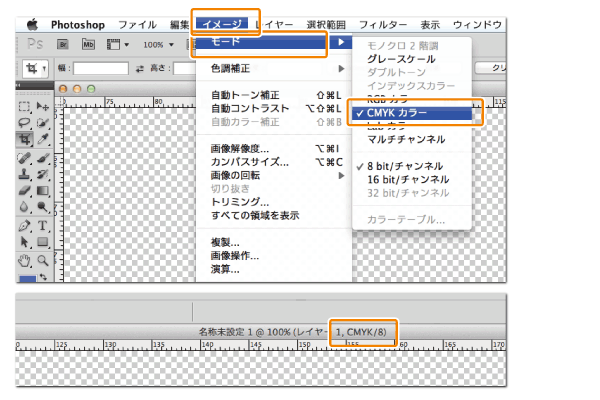Select the Move tool
The image size is (600, 400).
point(42,106)
